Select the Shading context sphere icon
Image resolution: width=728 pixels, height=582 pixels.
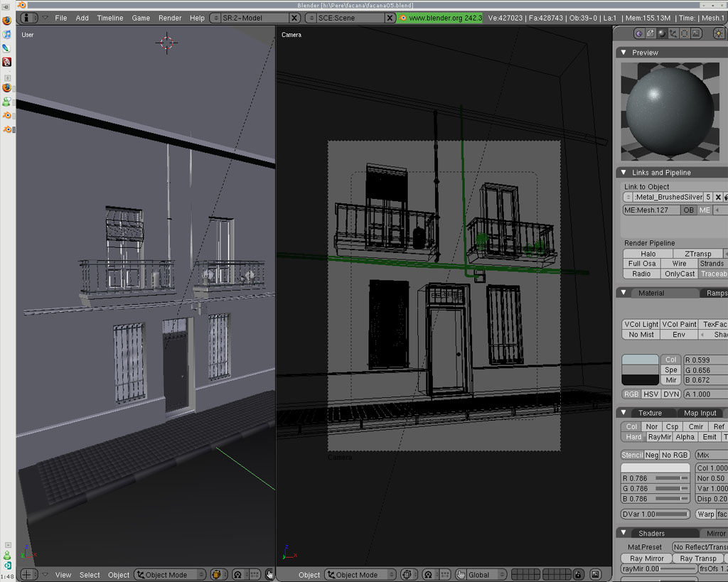point(662,33)
